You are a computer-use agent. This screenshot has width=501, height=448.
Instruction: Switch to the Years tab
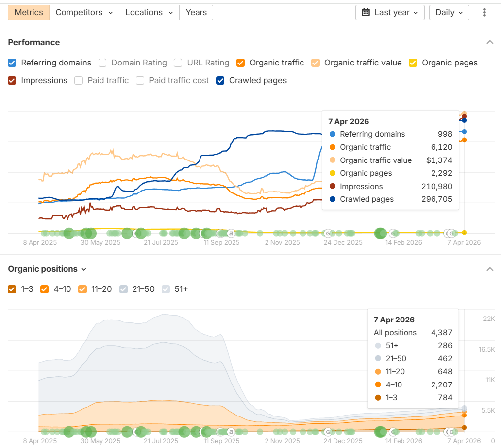pos(196,12)
